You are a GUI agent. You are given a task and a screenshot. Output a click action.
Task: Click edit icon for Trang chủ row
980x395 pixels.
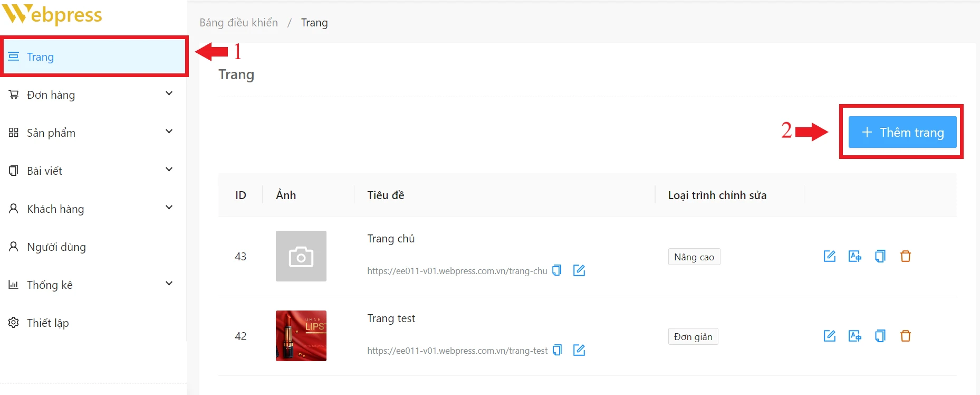click(x=829, y=256)
